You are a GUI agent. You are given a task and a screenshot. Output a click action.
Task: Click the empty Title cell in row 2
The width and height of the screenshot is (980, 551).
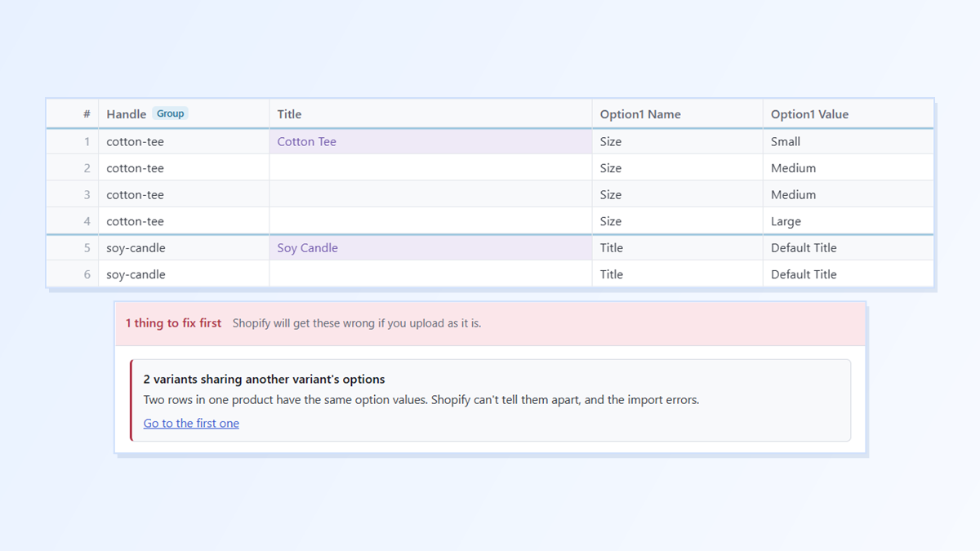430,168
